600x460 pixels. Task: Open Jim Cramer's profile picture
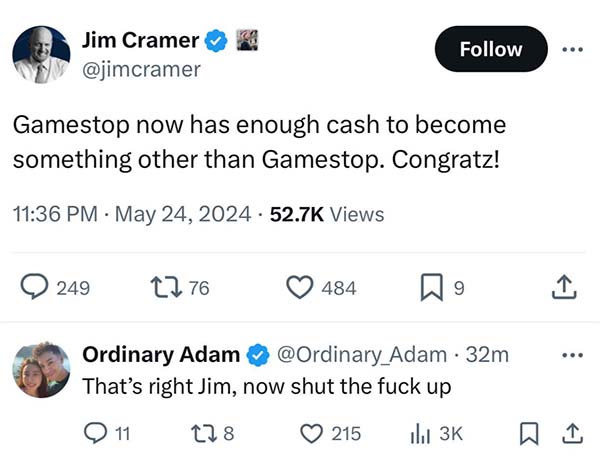(x=41, y=54)
